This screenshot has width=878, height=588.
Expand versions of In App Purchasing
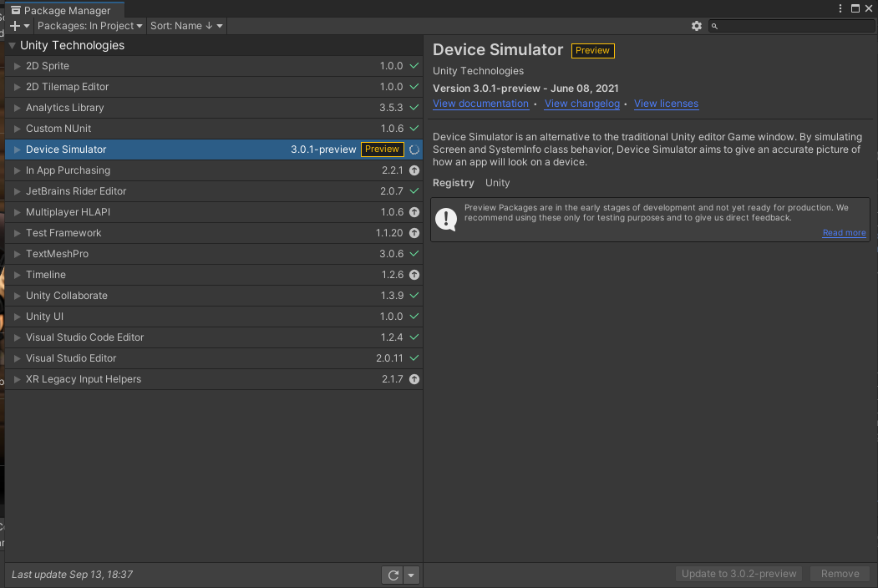tap(18, 170)
